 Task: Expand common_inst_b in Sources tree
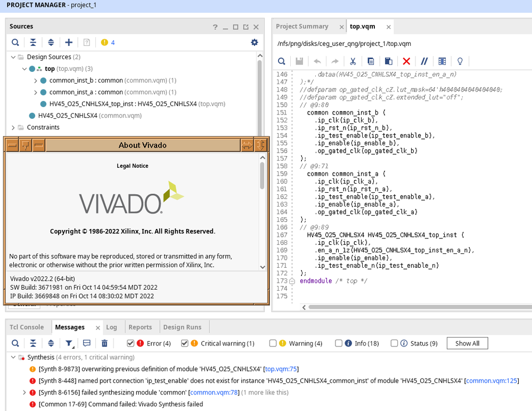36,81
